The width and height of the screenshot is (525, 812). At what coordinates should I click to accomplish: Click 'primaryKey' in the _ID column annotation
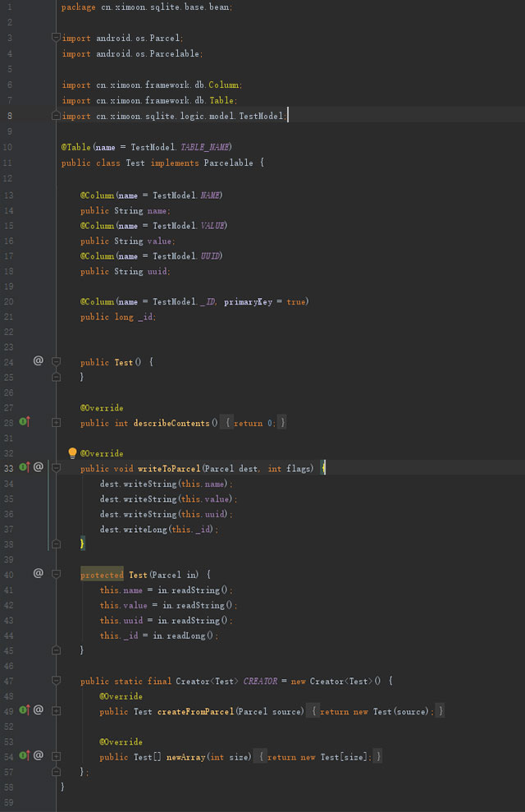pos(248,301)
